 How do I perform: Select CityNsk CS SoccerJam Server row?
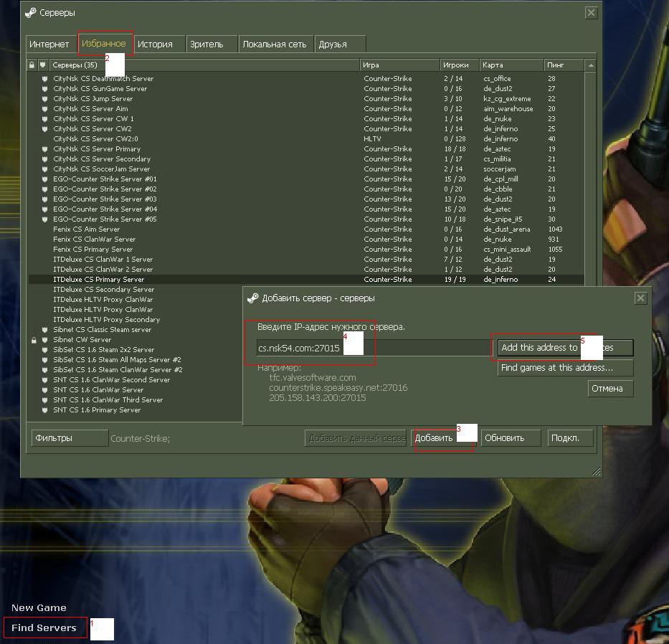tap(306, 169)
